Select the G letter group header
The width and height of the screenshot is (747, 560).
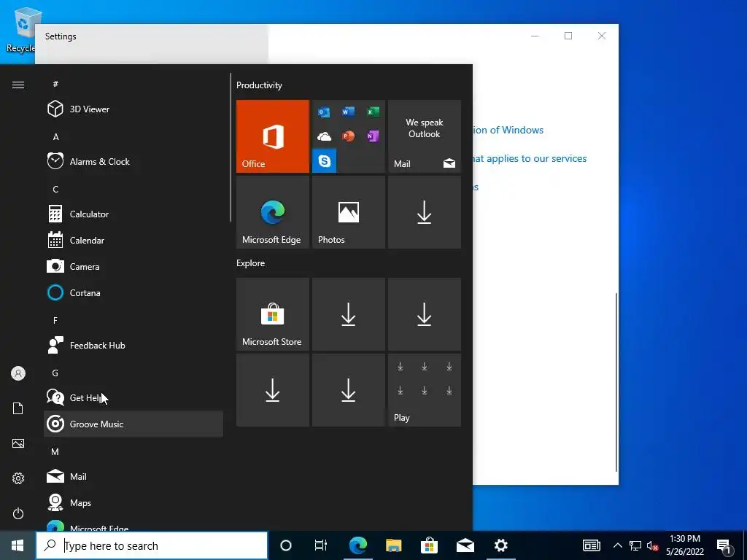click(x=55, y=373)
